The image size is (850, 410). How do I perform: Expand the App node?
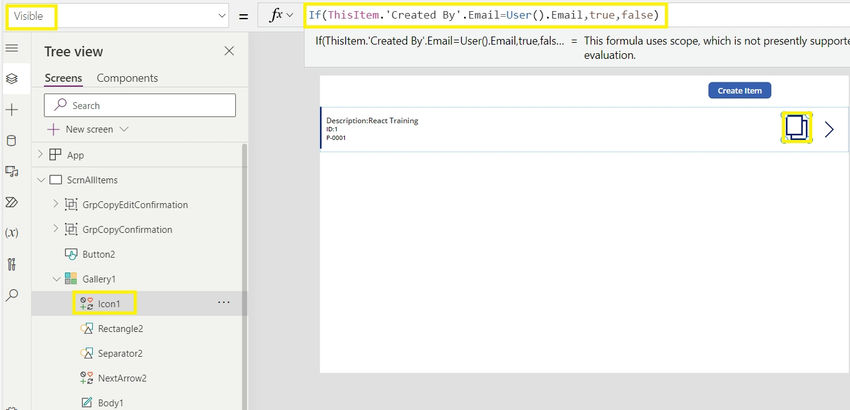click(40, 155)
